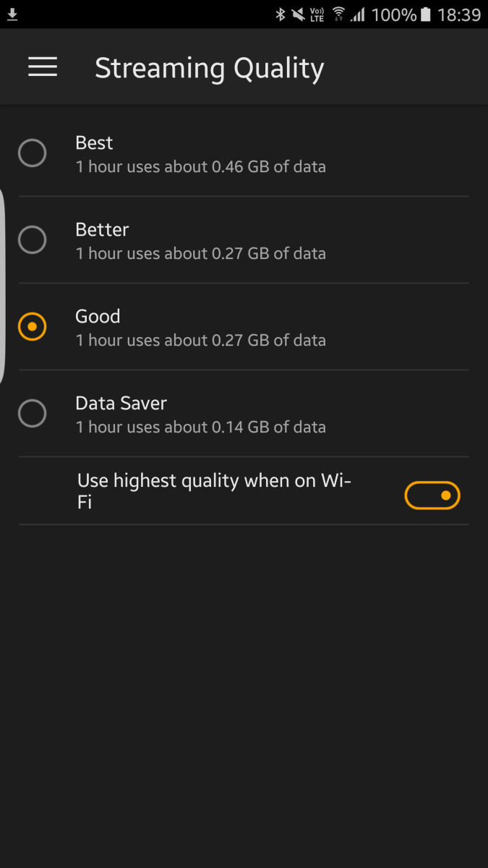Choose the Data Saver radio button
The width and height of the screenshot is (488, 868).
click(x=33, y=414)
